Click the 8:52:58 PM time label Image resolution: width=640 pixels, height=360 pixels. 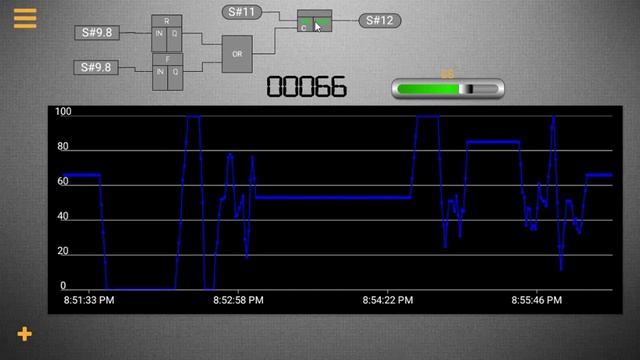coord(238,300)
